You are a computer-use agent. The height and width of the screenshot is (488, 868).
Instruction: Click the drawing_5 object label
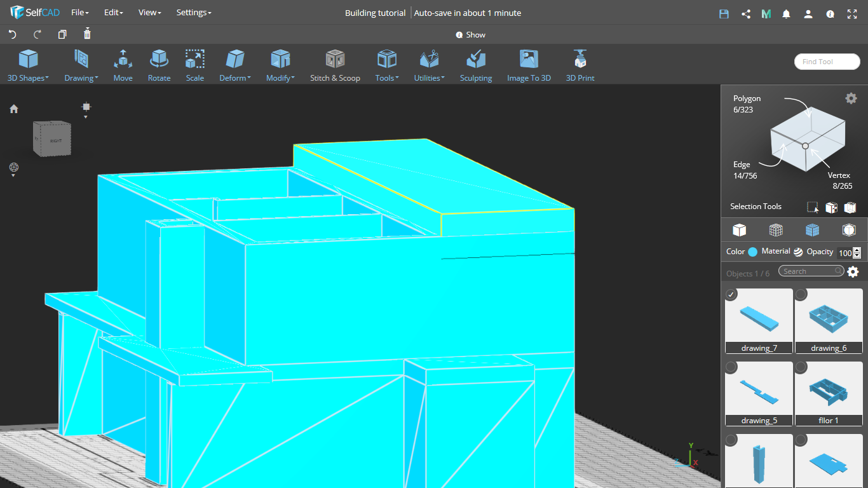coord(759,421)
